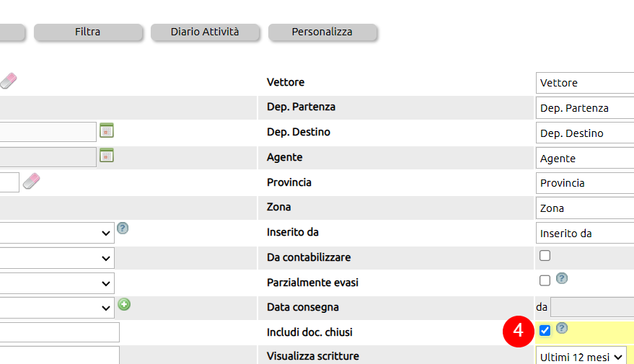Enable the Da contabilizzare checkbox
634x364 pixels.
click(545, 255)
